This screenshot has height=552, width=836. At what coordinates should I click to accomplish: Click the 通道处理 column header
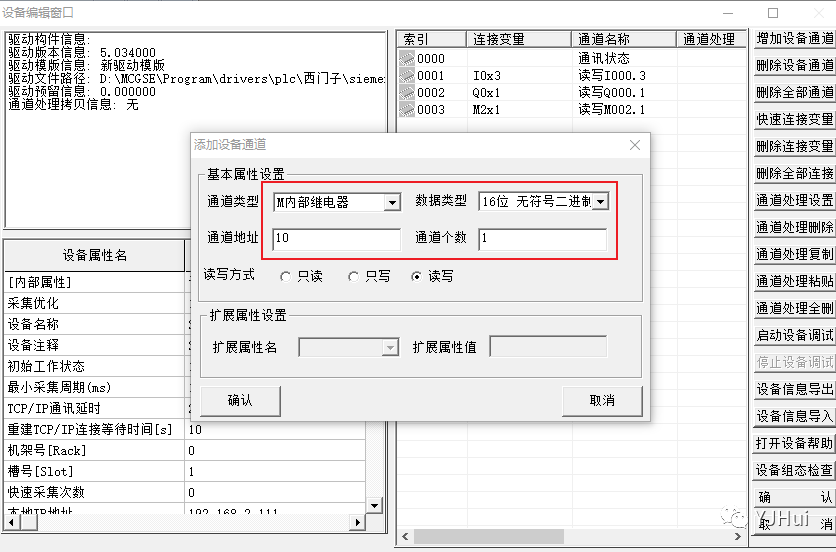tap(711, 39)
